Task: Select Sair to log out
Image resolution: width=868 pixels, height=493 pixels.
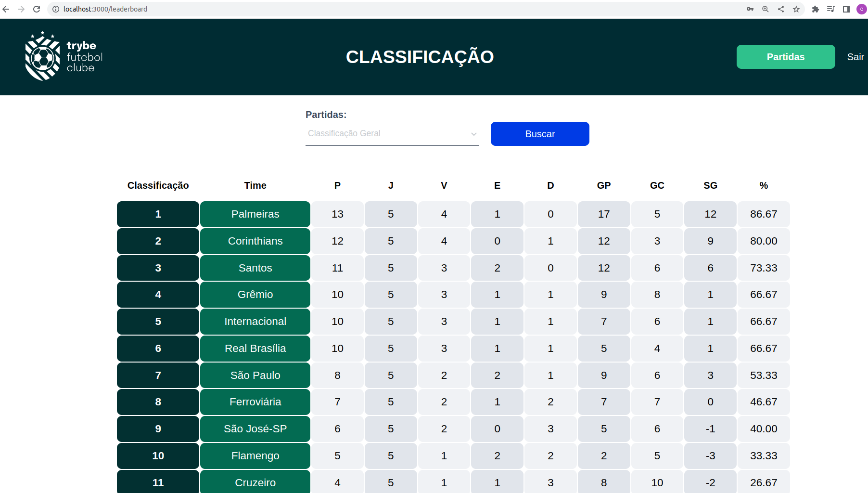Action: (855, 56)
